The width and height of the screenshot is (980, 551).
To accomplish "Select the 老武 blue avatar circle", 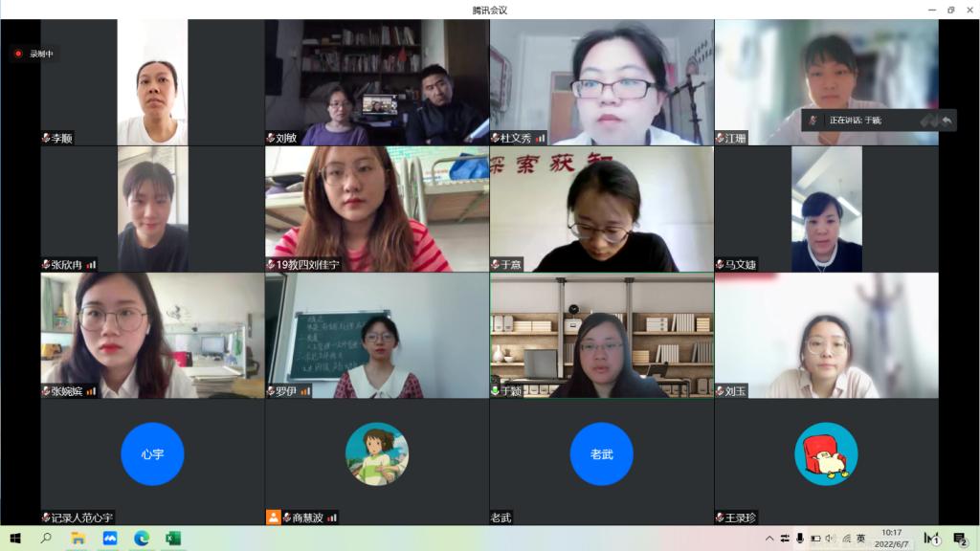I will tap(601, 454).
